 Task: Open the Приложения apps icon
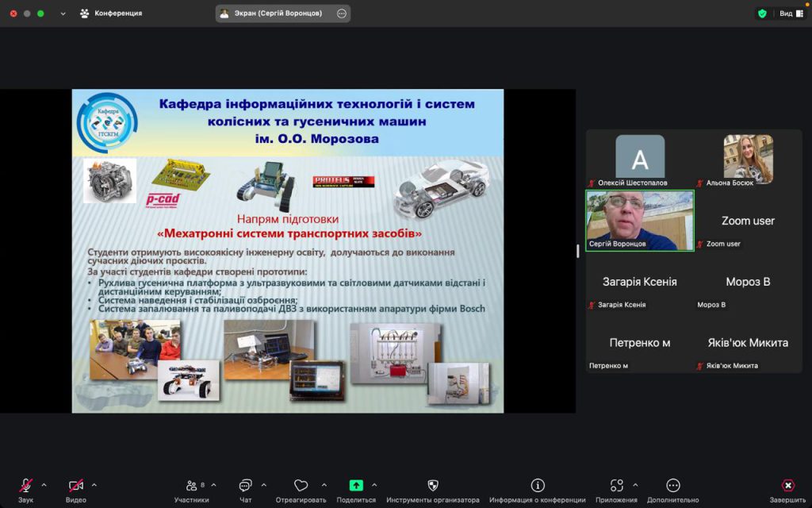tap(616, 486)
